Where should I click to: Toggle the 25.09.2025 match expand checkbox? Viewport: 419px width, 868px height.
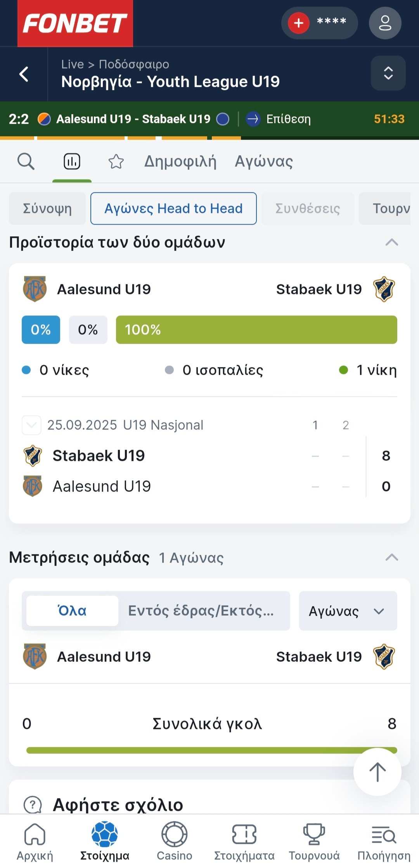(x=31, y=425)
